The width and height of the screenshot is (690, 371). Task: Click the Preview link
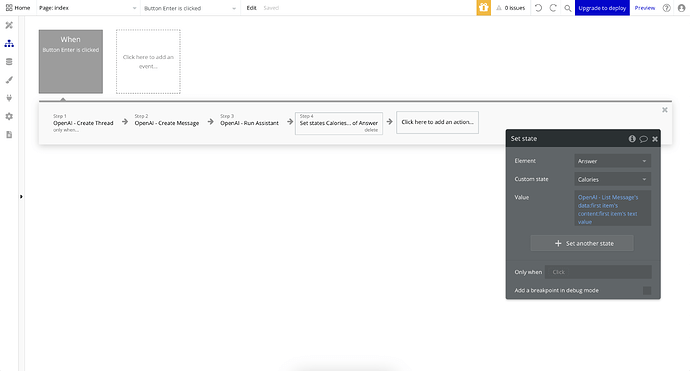[645, 8]
